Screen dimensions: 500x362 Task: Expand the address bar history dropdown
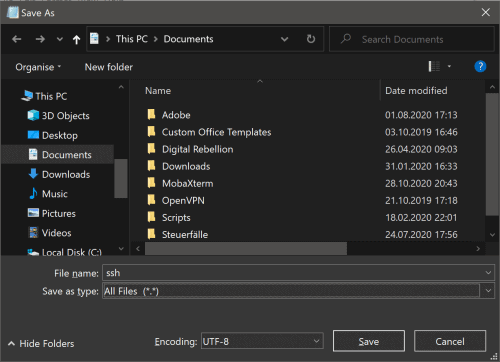click(x=284, y=39)
